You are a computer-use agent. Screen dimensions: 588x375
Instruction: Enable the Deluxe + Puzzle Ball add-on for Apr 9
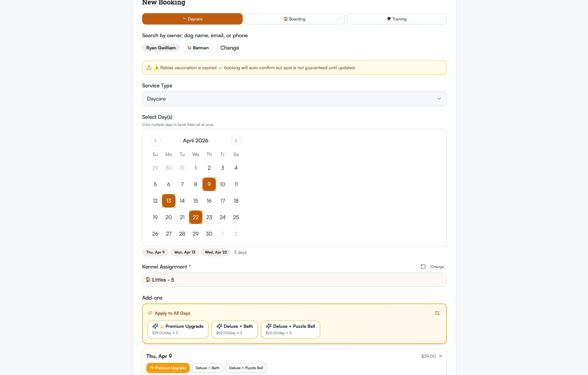tap(246, 368)
